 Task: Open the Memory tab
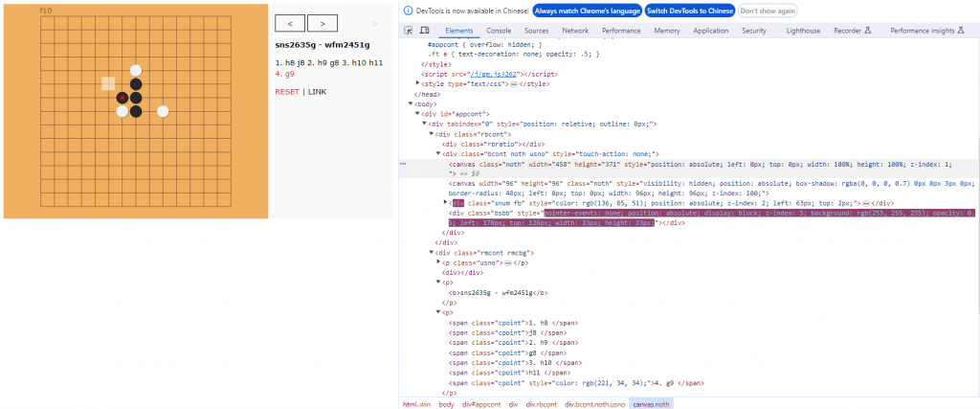click(x=667, y=31)
